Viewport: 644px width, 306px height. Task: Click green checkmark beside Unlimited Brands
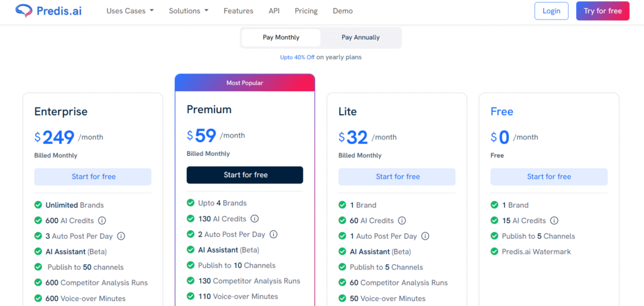click(38, 205)
